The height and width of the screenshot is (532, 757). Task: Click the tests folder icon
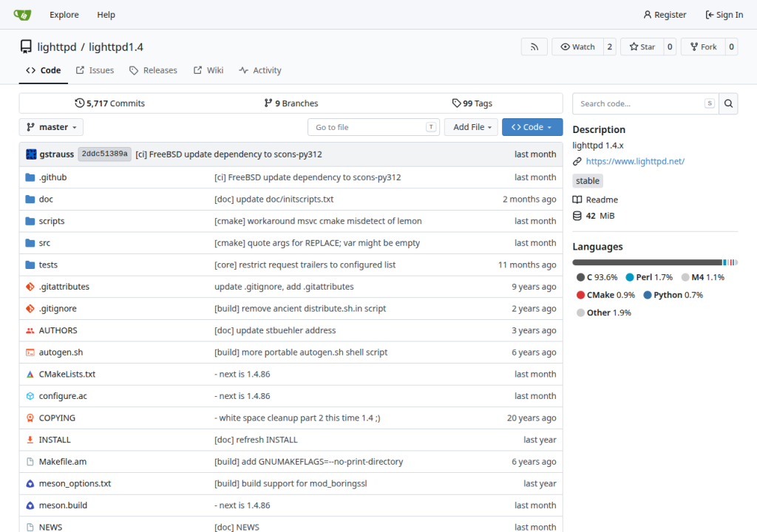tap(30, 265)
